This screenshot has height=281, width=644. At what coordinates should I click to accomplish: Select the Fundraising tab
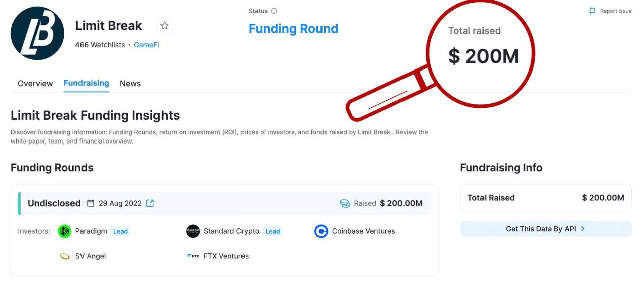[86, 83]
